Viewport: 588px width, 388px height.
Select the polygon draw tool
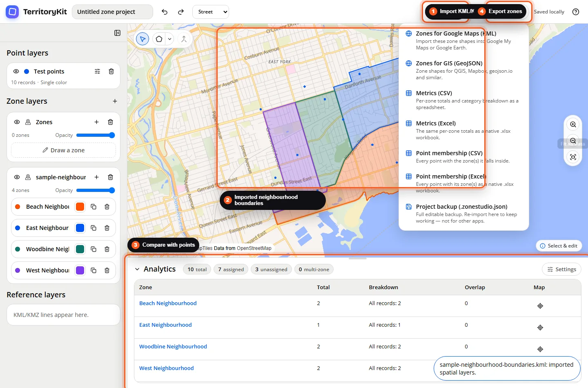[x=159, y=39]
